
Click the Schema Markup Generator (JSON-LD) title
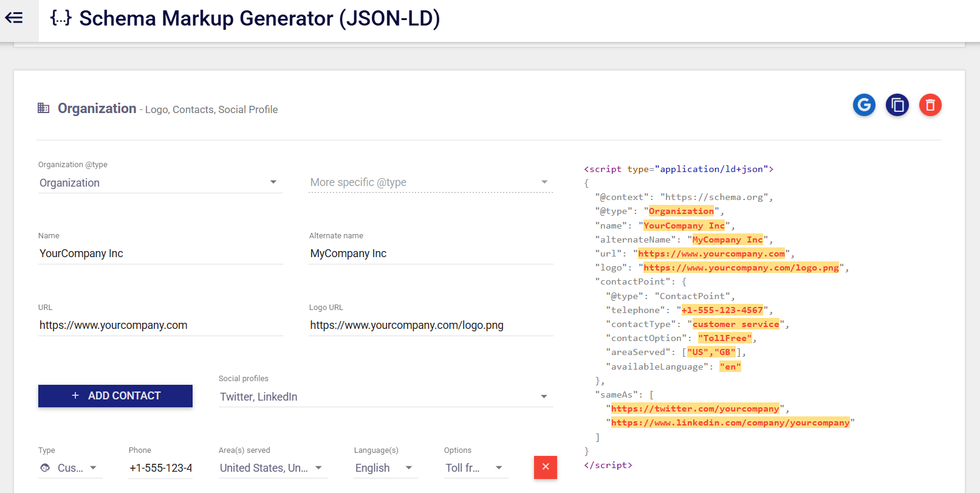click(259, 18)
